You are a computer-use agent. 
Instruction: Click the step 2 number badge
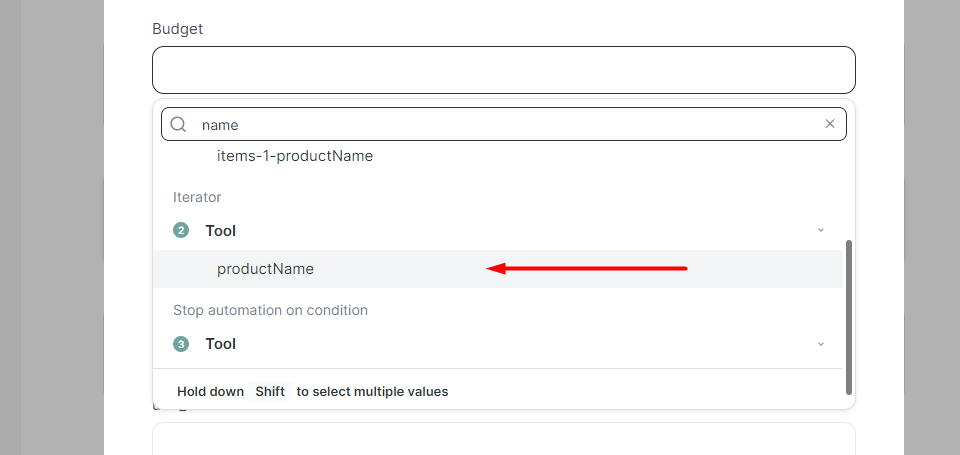[x=181, y=231]
